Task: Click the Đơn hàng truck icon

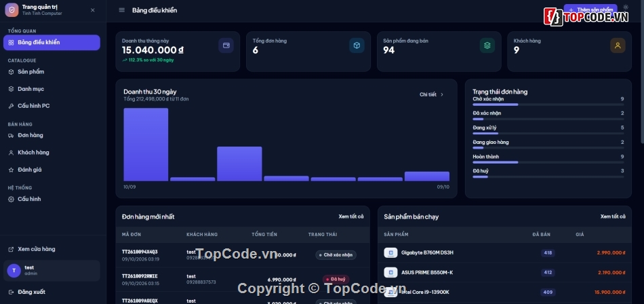Action: coord(11,135)
